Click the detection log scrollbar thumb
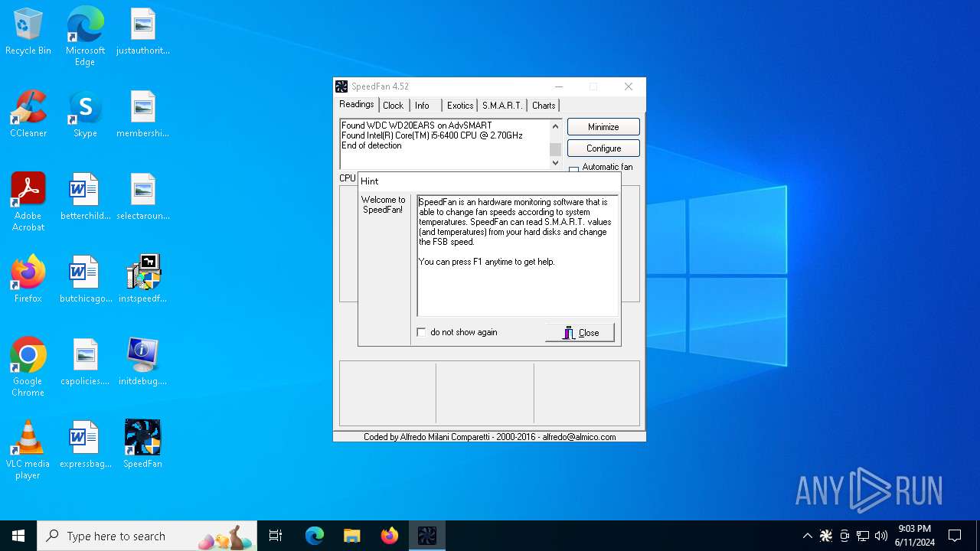This screenshot has height=551, width=980. pyautogui.click(x=556, y=149)
